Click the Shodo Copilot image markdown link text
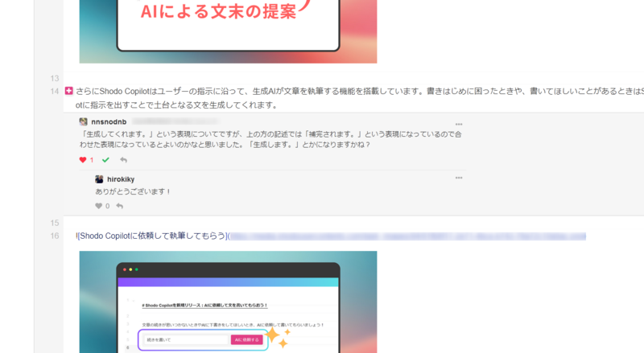 151,236
